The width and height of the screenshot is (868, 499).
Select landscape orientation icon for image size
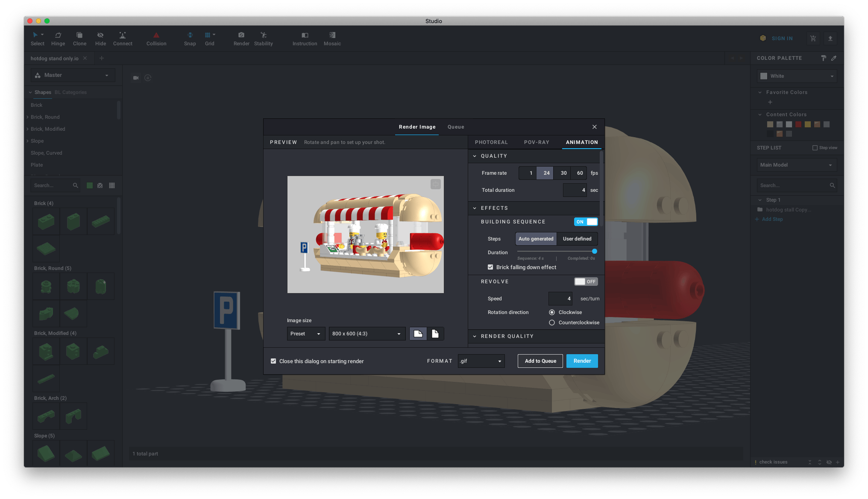(x=418, y=334)
